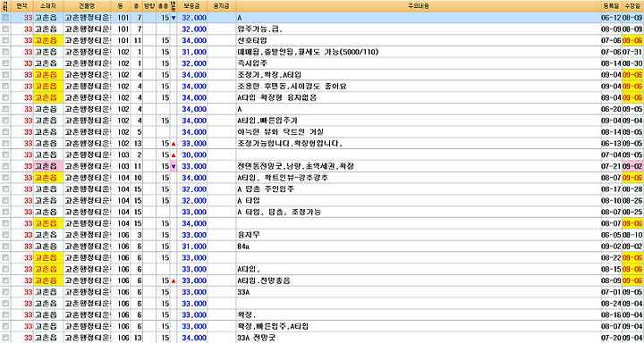Viewport: 644px width, 343px height.
Task: Click the 33A note in the 07-01 row
Action: pos(244,293)
